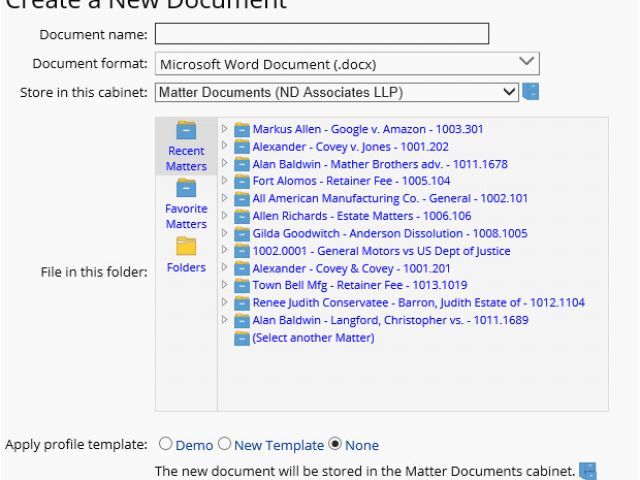Expand Alan Baldwin - Langford, Christopher vs. matter

click(224, 319)
